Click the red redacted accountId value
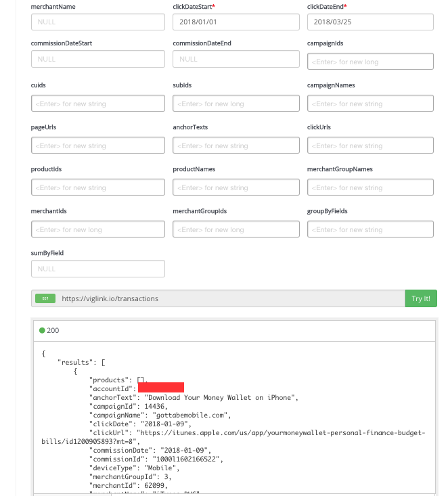 161,388
